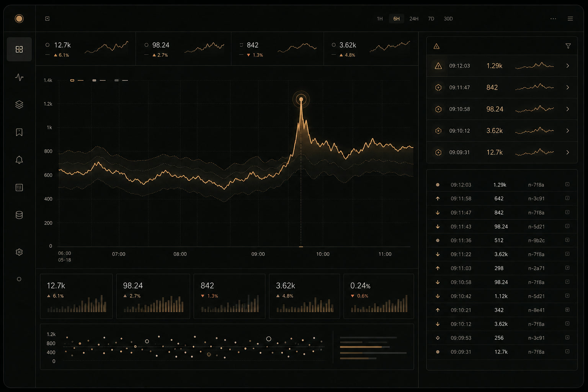Image resolution: width=588 pixels, height=392 pixels.
Task: Toggle the second chart legend series
Action: (99, 80)
